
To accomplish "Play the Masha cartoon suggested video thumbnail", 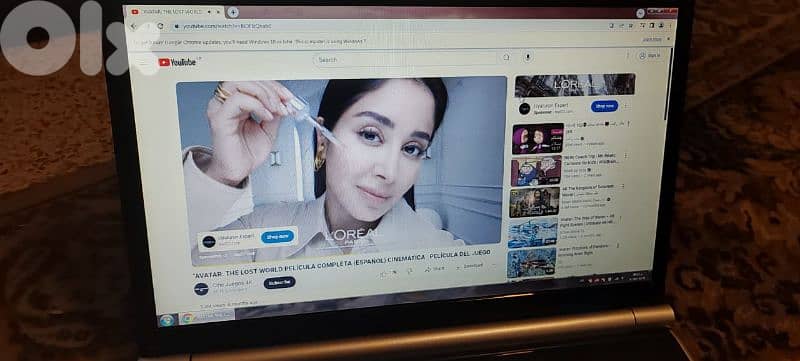I will 538,138.
